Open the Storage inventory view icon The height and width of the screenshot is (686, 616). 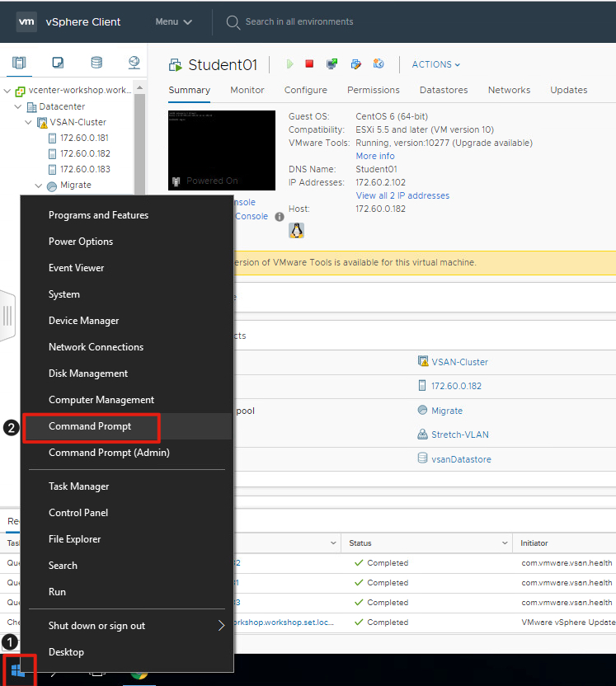click(96, 63)
